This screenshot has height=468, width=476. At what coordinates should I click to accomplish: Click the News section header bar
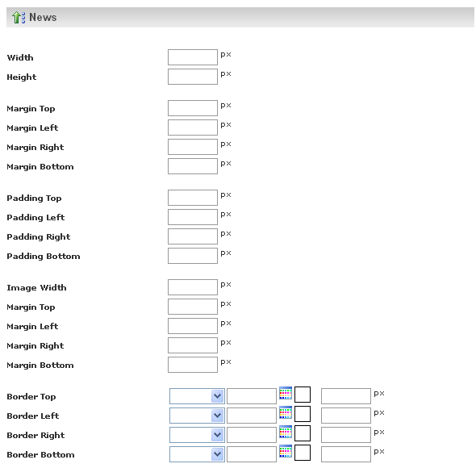coord(240,17)
